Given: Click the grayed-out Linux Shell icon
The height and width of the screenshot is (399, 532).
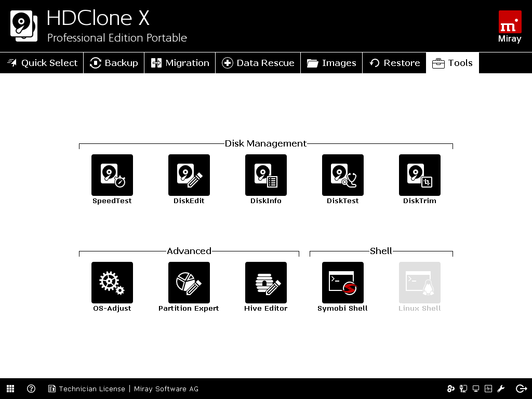Looking at the screenshot, I should point(420,283).
